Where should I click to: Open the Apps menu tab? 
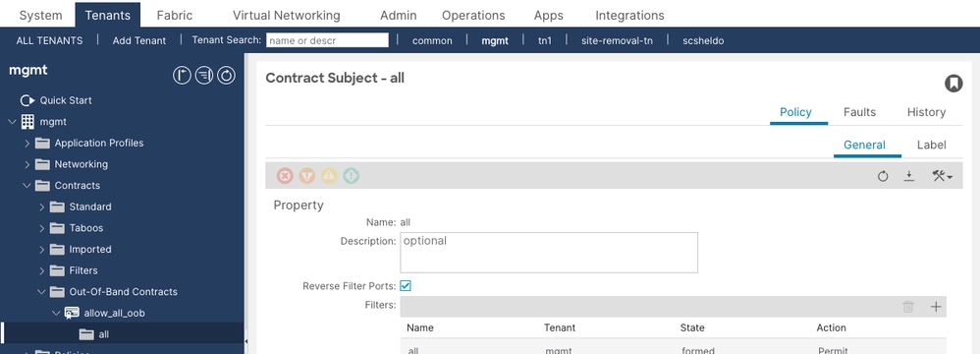[x=548, y=15]
